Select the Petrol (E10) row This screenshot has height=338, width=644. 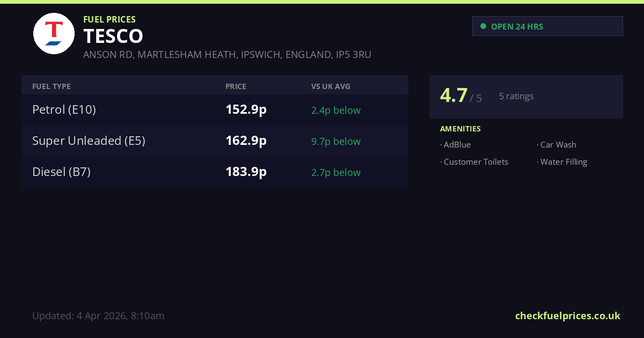point(215,109)
